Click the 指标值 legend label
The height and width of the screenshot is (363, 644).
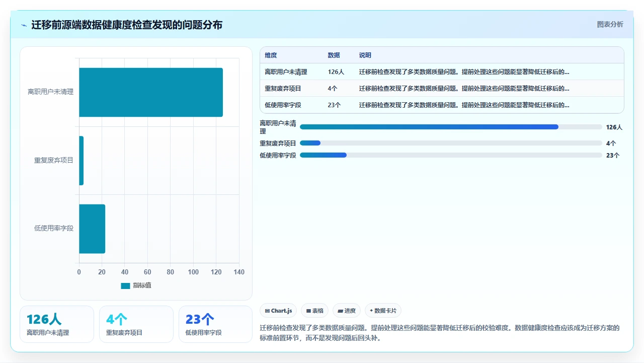coord(142,285)
